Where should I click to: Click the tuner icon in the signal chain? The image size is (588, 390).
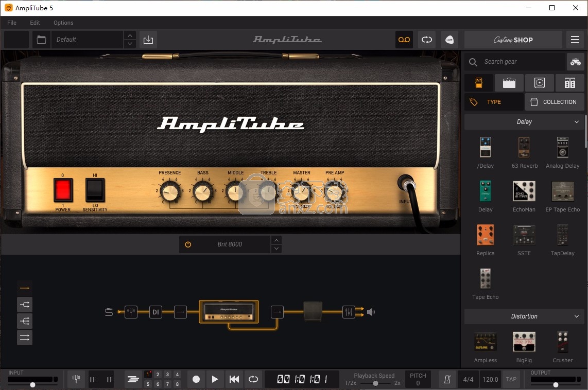point(131,312)
